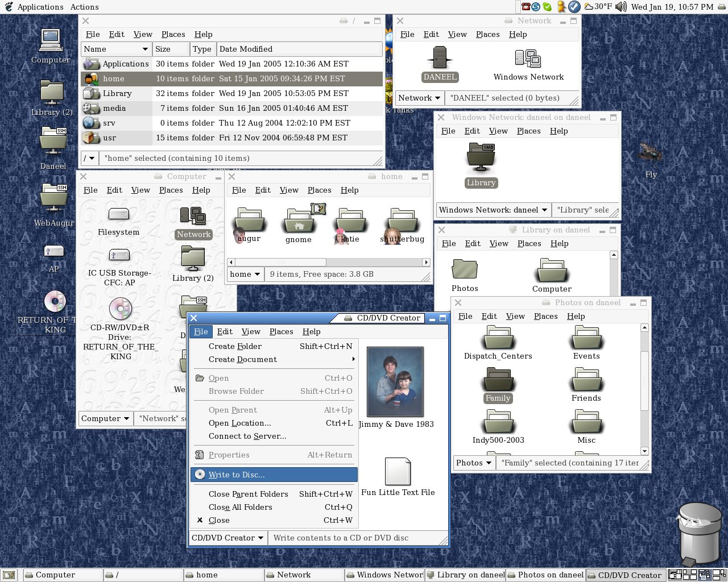Open the Places menu in home window

(x=319, y=190)
